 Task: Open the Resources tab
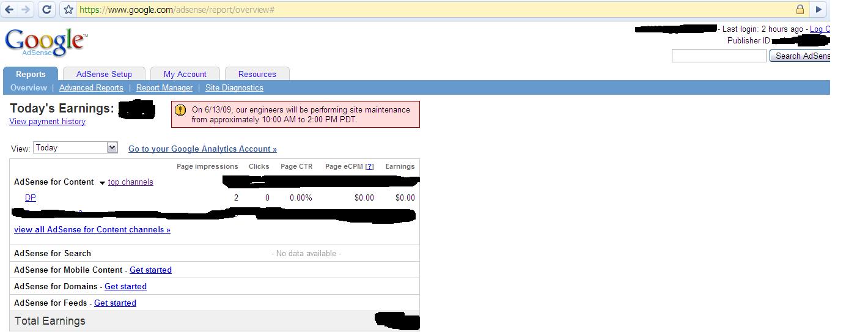point(257,74)
